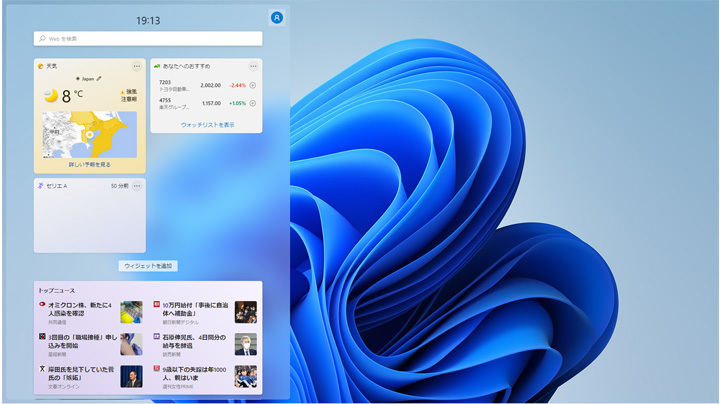Click the 岸田氏 article source icon
The image size is (720, 404).
pyautogui.click(x=42, y=368)
